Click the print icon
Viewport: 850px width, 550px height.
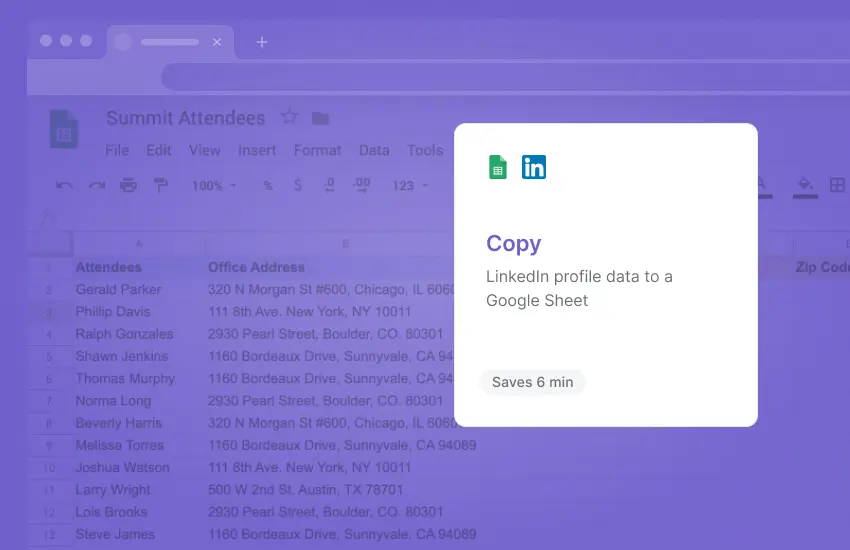[128, 185]
